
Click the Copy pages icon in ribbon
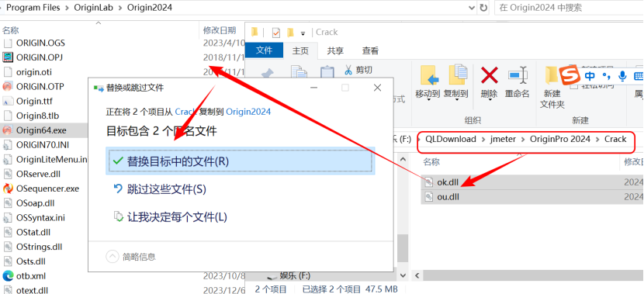[x=299, y=72]
